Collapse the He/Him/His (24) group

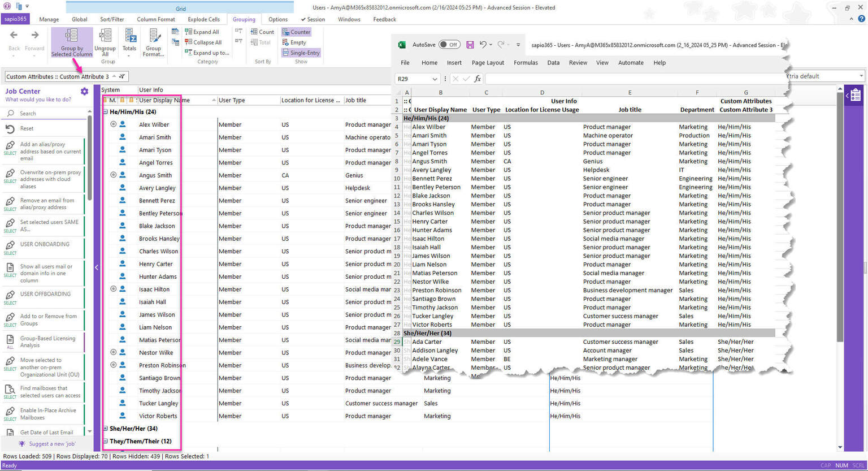point(105,112)
